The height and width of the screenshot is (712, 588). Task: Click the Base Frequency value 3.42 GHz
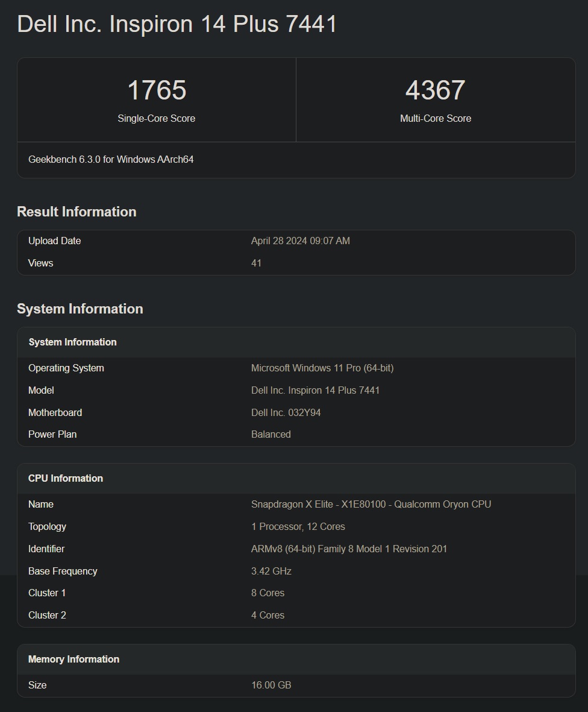[271, 571]
